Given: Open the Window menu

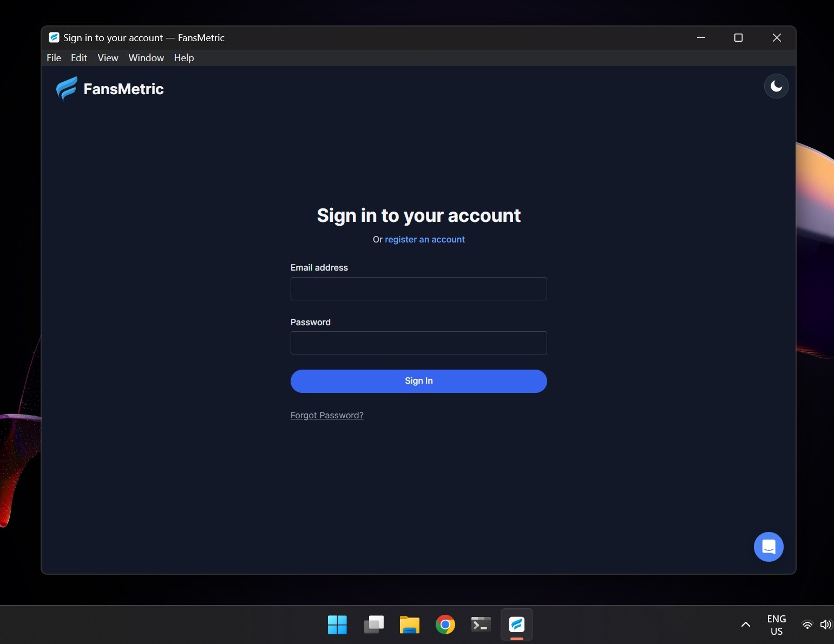Looking at the screenshot, I should tap(146, 58).
